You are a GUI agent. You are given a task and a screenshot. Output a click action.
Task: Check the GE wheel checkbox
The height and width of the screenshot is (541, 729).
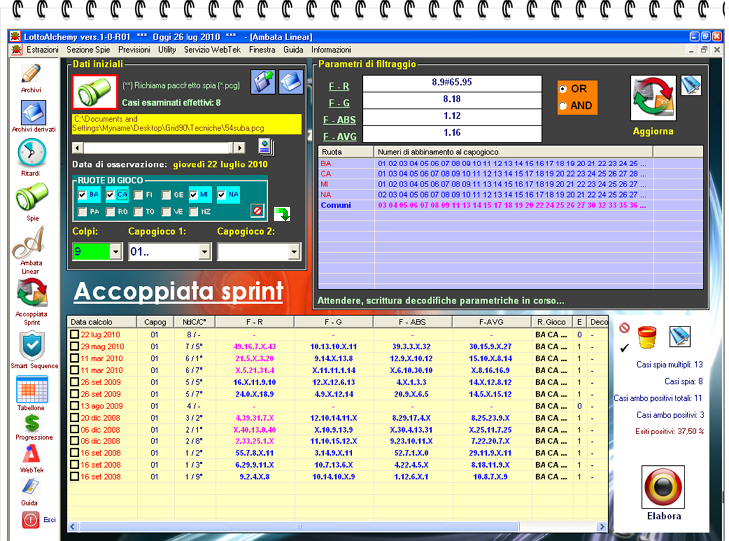click(x=166, y=195)
